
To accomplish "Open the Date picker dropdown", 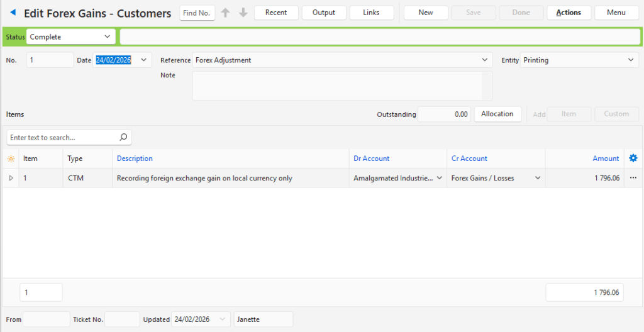I will [x=144, y=60].
